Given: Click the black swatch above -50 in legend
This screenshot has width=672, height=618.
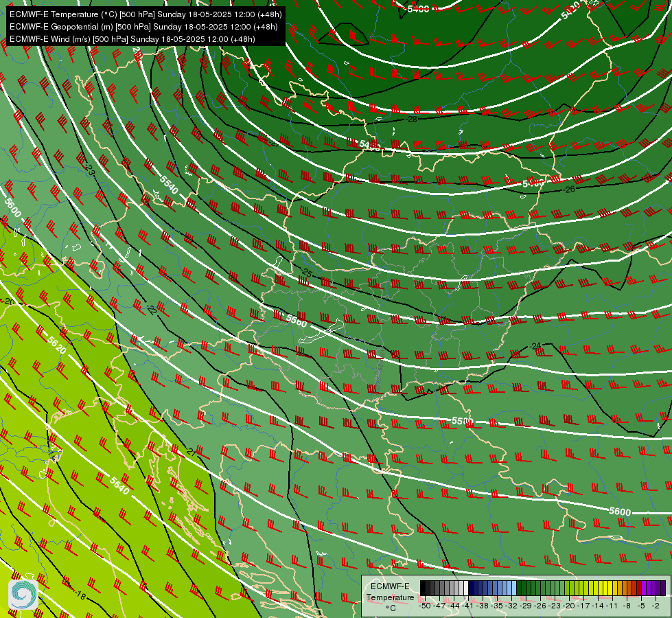Looking at the screenshot, I should click(423, 588).
